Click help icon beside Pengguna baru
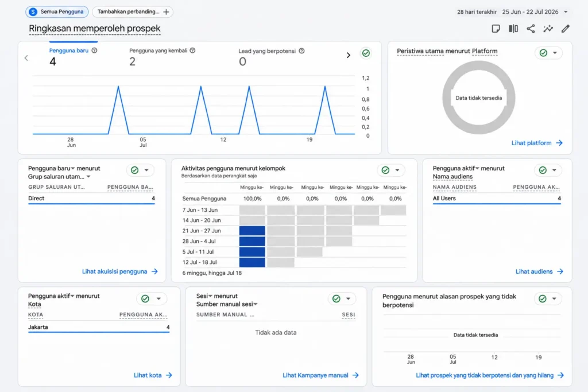 click(95, 50)
